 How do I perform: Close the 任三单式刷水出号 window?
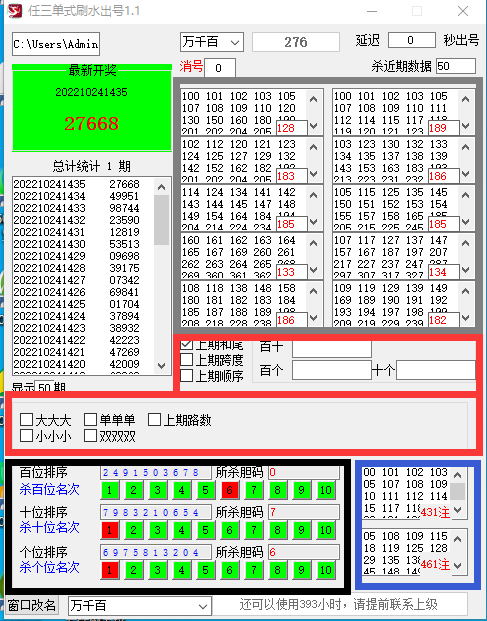(x=463, y=11)
